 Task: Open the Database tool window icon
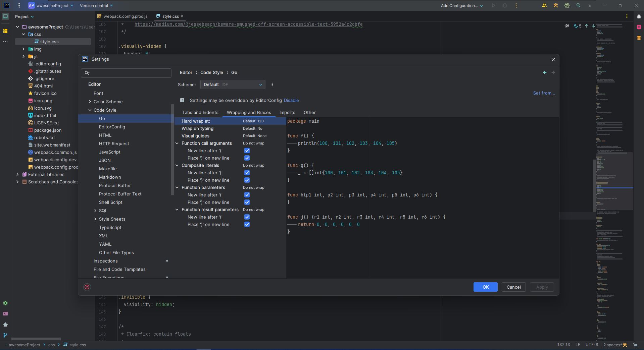(639, 38)
